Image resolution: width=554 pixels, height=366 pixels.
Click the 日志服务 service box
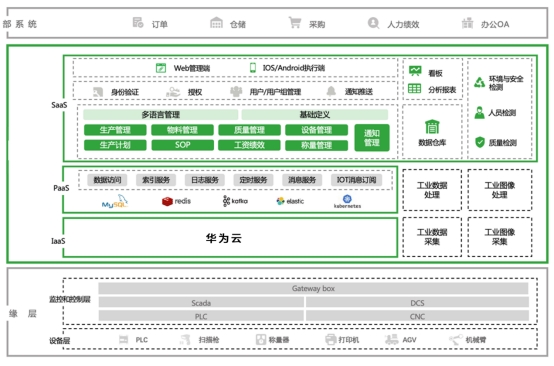205,180
